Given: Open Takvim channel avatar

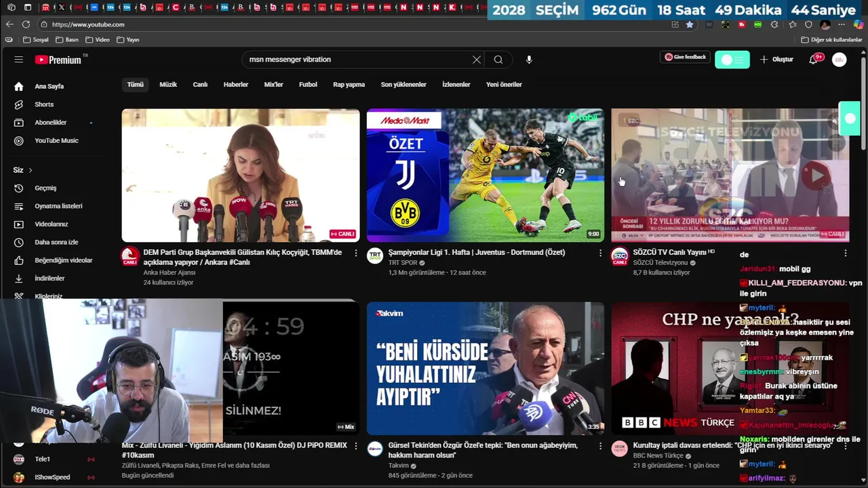Looking at the screenshot, I should click(375, 449).
